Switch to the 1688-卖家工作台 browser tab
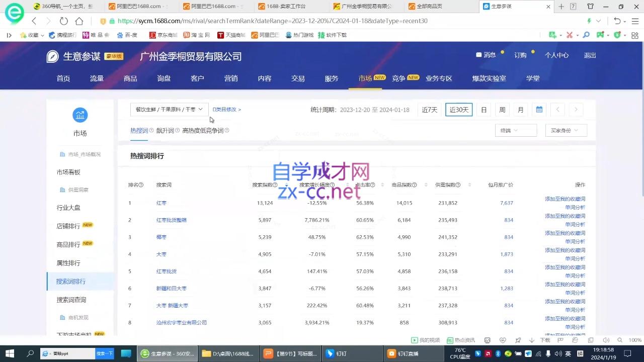The height and width of the screenshot is (362, 644). click(x=286, y=7)
